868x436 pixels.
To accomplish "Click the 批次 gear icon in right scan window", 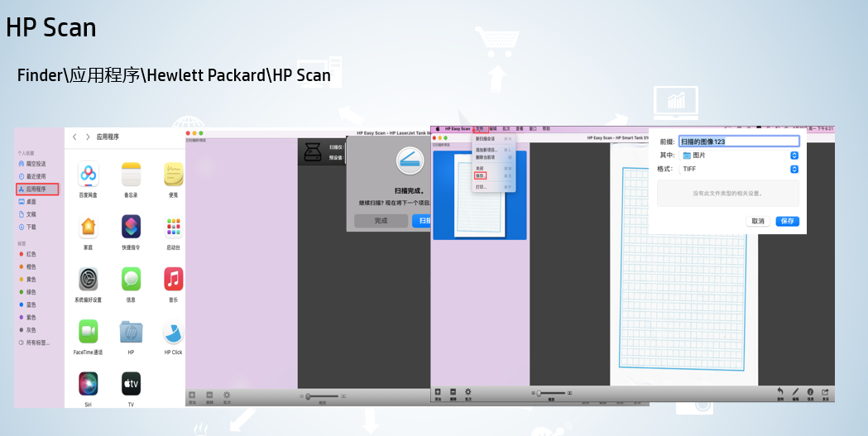I will point(468,391).
